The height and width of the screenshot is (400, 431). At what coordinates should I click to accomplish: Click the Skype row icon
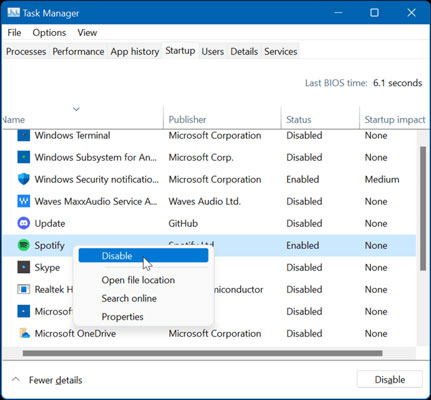click(x=24, y=267)
